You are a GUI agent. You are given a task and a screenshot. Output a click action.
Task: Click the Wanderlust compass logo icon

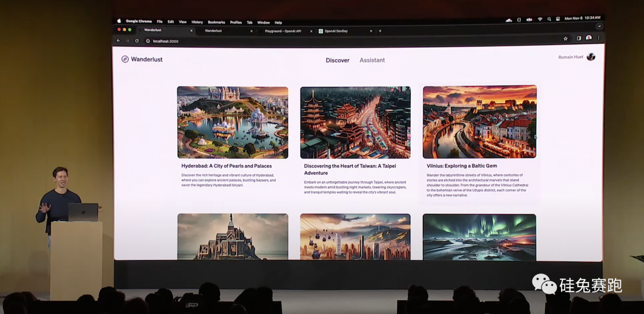coord(125,59)
